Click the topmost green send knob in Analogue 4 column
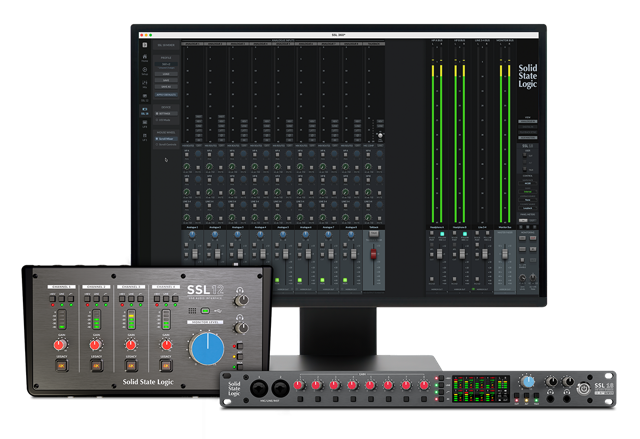Screen dimensions: 640x439 255,166
